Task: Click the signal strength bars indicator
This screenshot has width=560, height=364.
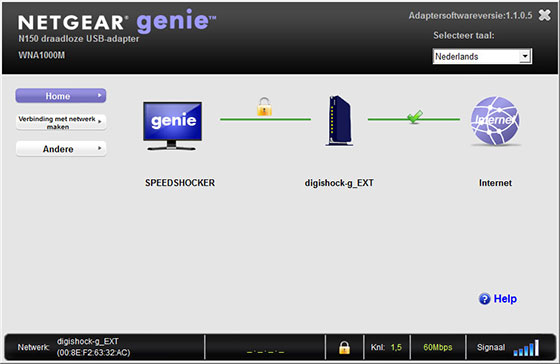Action: (x=526, y=348)
